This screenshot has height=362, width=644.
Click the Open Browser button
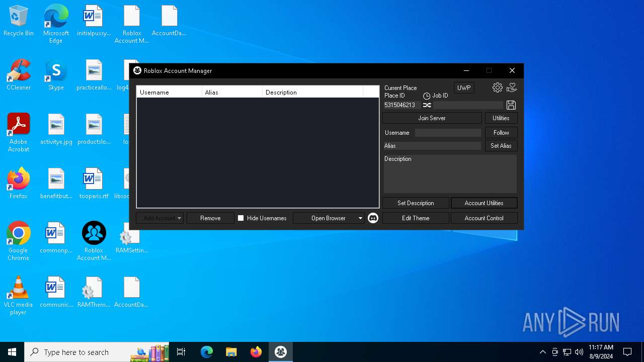pos(328,218)
